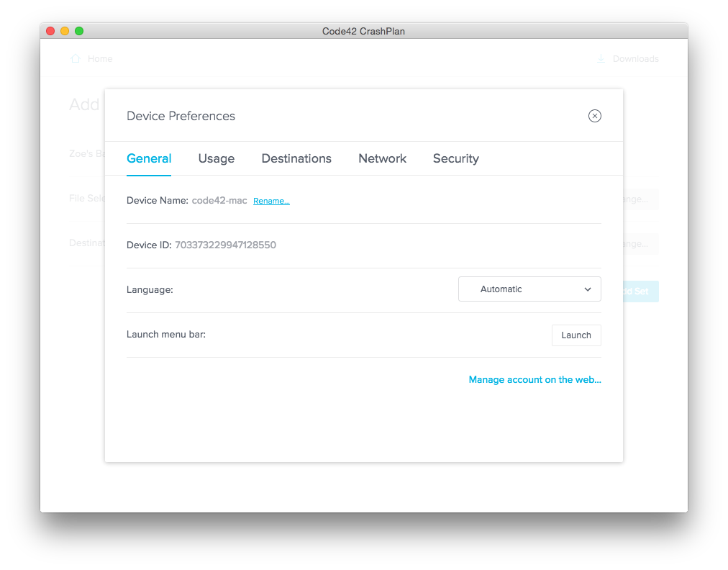Close Device Preferences via the circled X icon
The image size is (728, 570).
click(595, 115)
